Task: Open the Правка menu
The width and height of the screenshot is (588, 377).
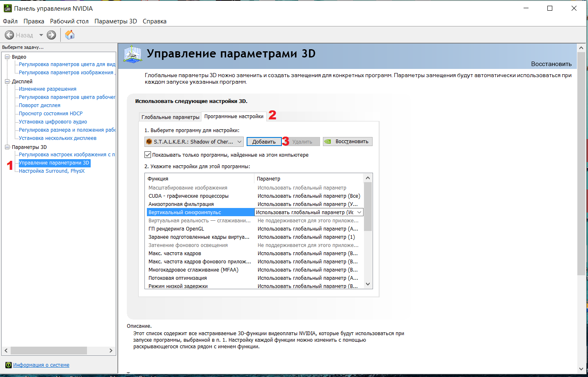Action: [34, 21]
